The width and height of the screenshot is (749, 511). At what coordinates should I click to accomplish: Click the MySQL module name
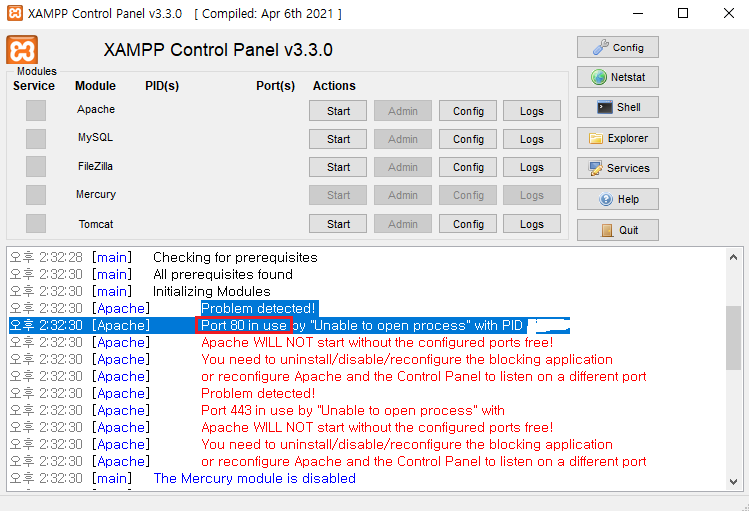click(x=96, y=138)
